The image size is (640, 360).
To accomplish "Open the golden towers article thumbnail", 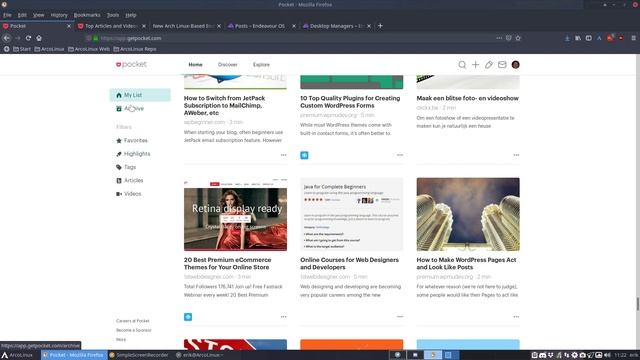I will [468, 214].
